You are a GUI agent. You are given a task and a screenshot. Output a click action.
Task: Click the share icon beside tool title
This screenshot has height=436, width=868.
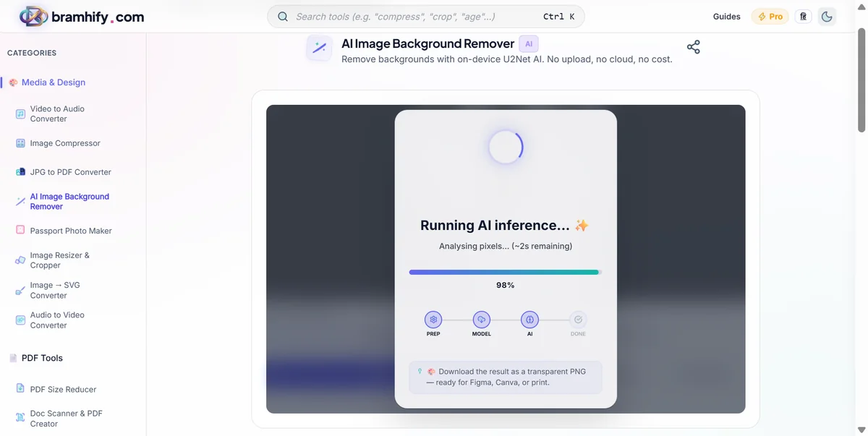click(693, 47)
